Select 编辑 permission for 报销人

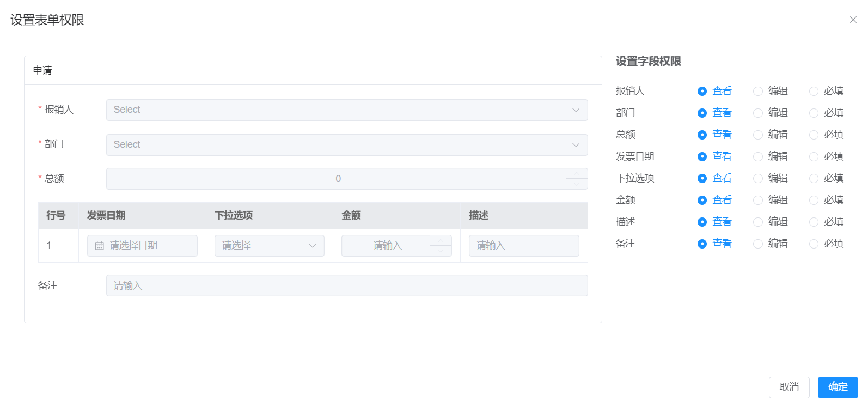(758, 91)
